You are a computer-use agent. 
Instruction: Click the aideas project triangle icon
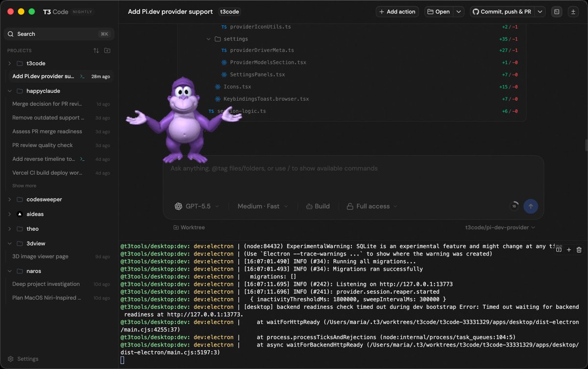20,214
